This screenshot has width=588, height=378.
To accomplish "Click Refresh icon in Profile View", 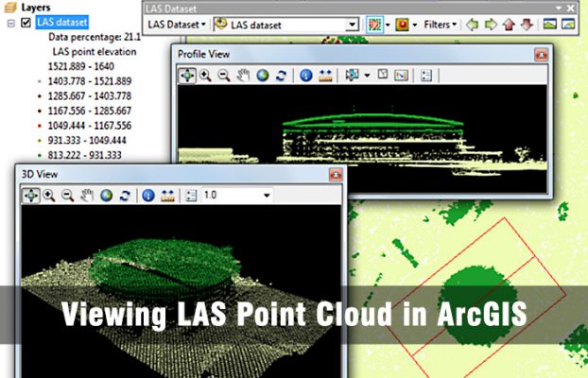I will (x=281, y=76).
